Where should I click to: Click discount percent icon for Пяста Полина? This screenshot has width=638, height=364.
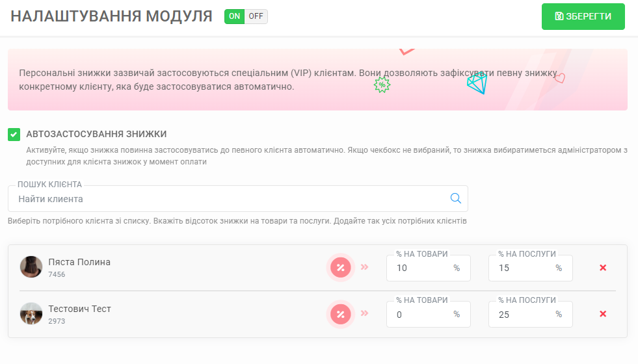[341, 268]
